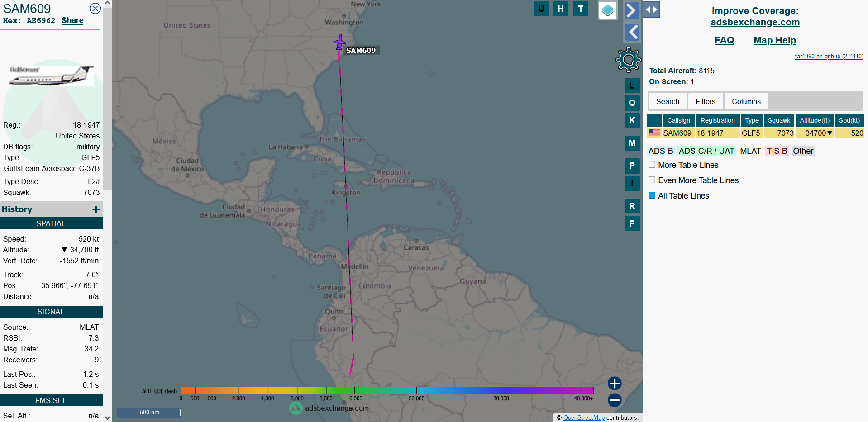The width and height of the screenshot is (868, 422).
Task: Click the left chevron sidebar arrow
Action: (632, 32)
